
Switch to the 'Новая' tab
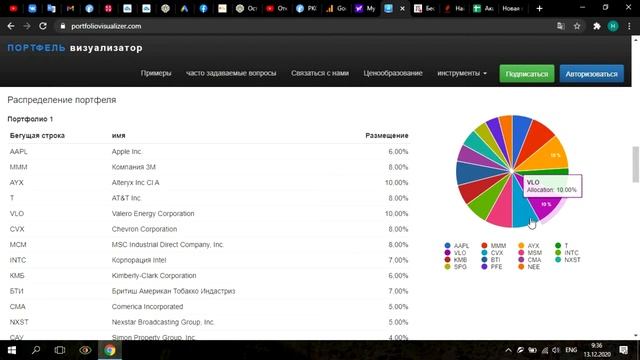512,8
